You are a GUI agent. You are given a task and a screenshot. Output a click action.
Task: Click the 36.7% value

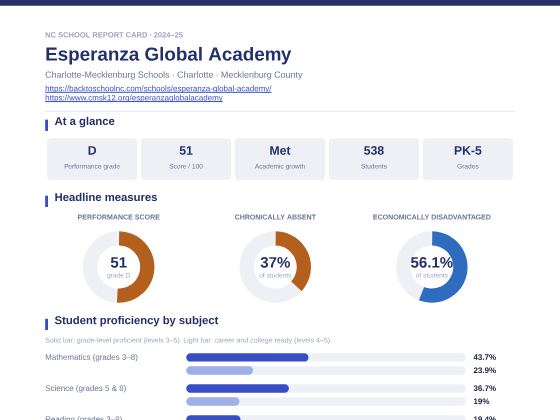pos(485,388)
